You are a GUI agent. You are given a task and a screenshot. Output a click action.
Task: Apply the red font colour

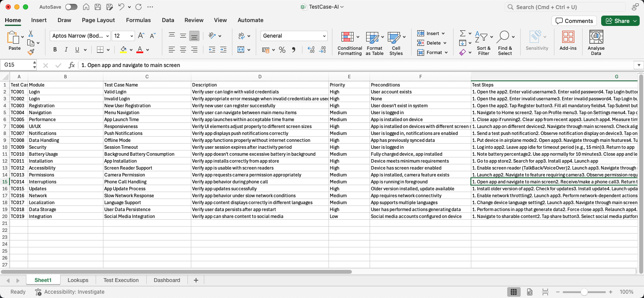click(140, 50)
